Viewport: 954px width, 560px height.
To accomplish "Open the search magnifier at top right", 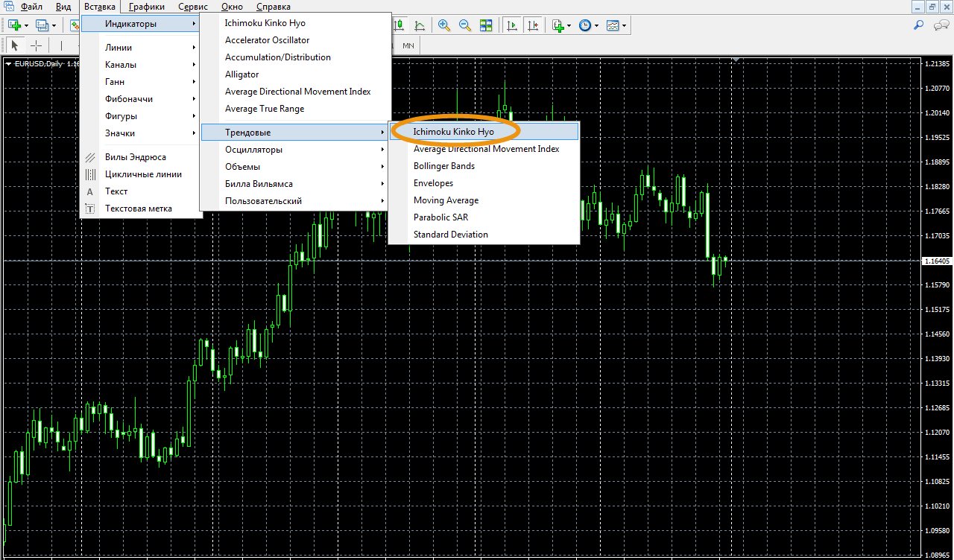I will 919,25.
